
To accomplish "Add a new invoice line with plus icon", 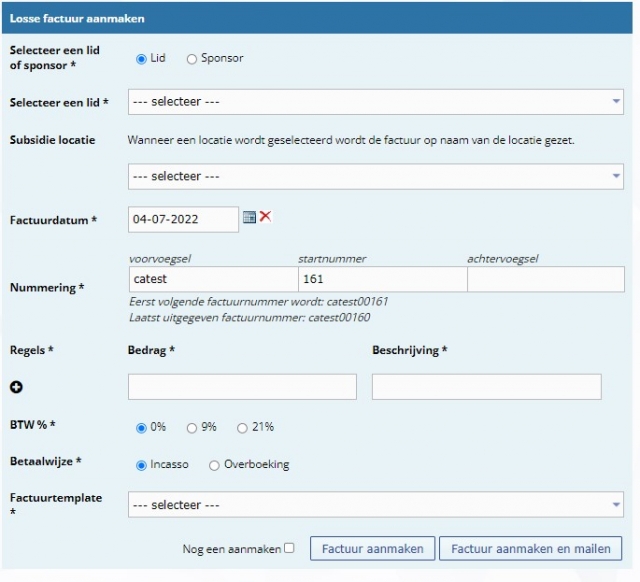I will pos(16,387).
